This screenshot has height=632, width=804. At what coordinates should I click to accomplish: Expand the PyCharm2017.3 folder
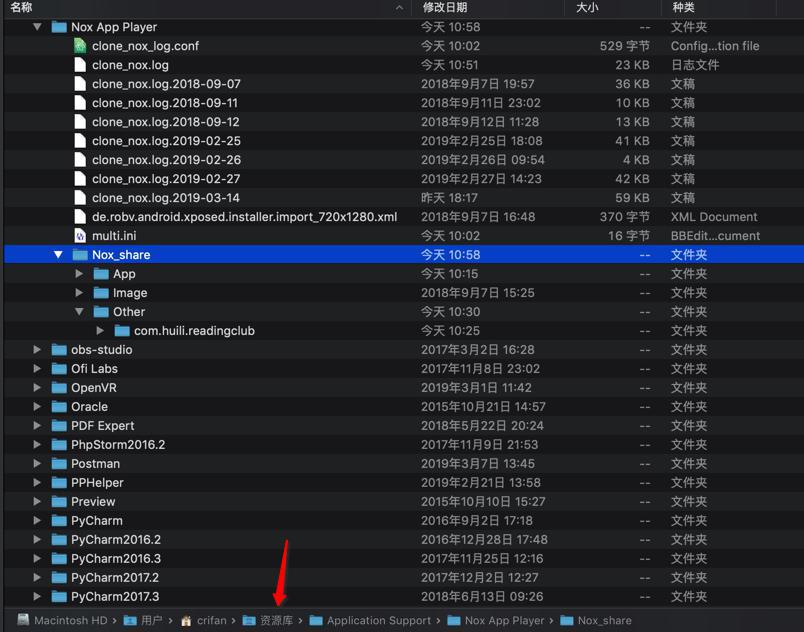[x=37, y=596]
